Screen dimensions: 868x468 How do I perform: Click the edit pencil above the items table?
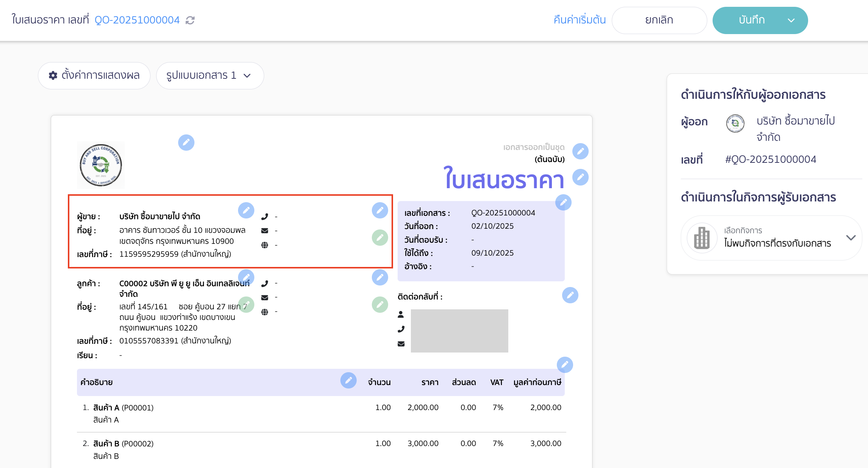(x=565, y=365)
